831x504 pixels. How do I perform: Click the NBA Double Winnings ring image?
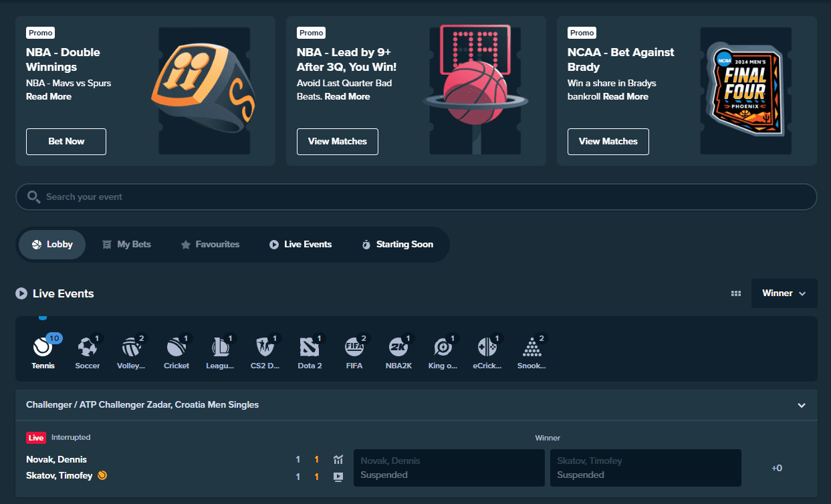204,91
